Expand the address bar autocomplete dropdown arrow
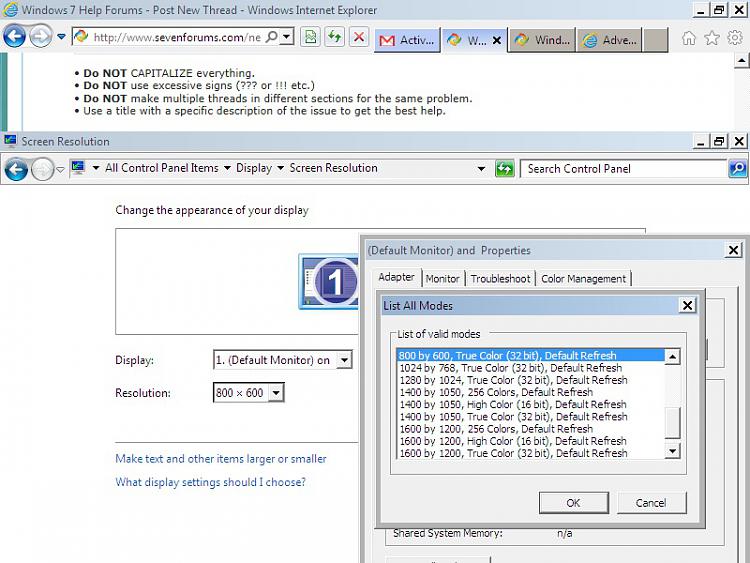Image resolution: width=750 pixels, height=563 pixels. coord(287,36)
